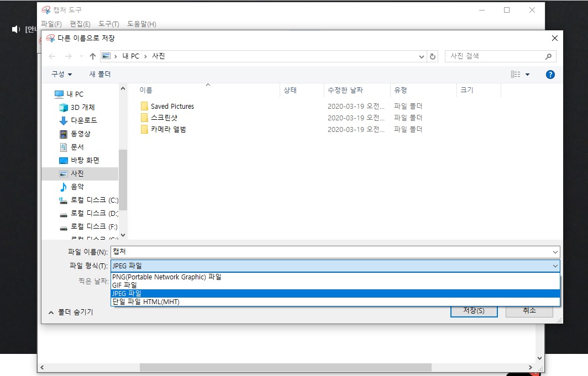The height and width of the screenshot is (376, 588).
Task: Open 바탕 화면 in sidebar
Action: tap(79, 160)
